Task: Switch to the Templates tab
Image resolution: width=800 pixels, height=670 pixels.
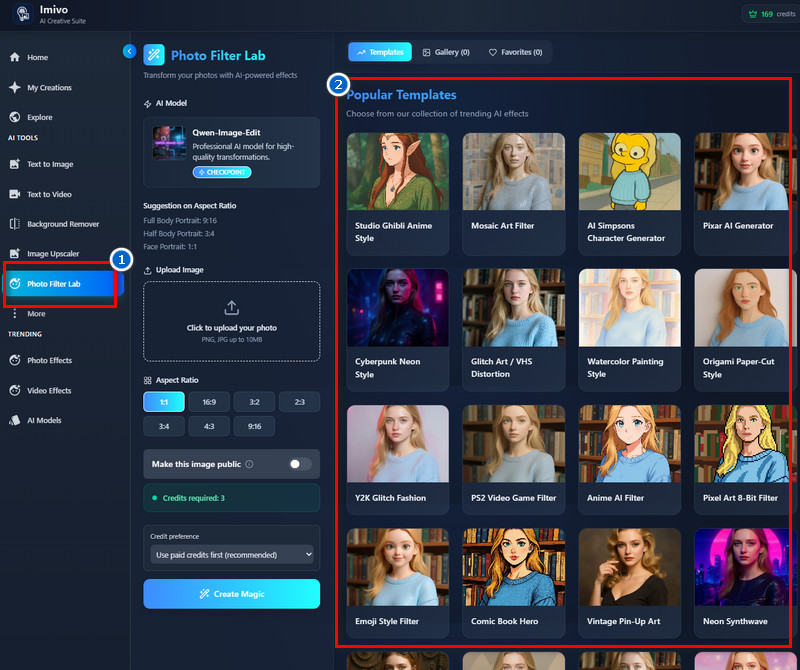Action: (380, 52)
